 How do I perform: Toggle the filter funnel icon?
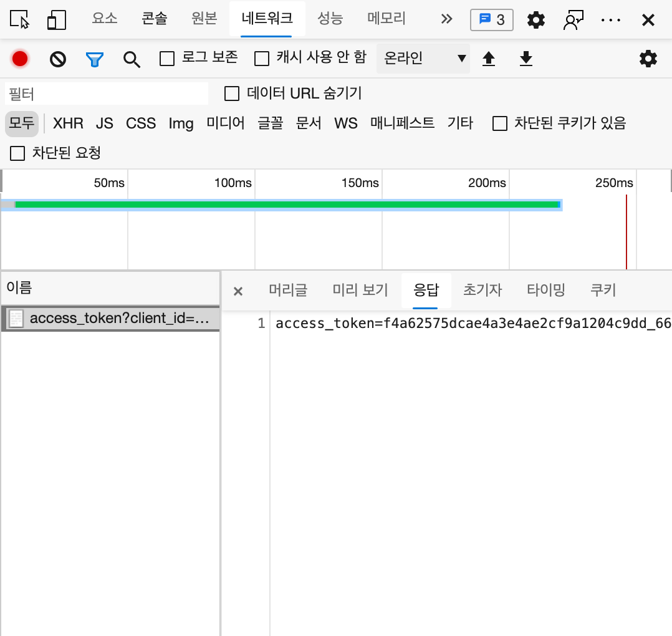(95, 59)
